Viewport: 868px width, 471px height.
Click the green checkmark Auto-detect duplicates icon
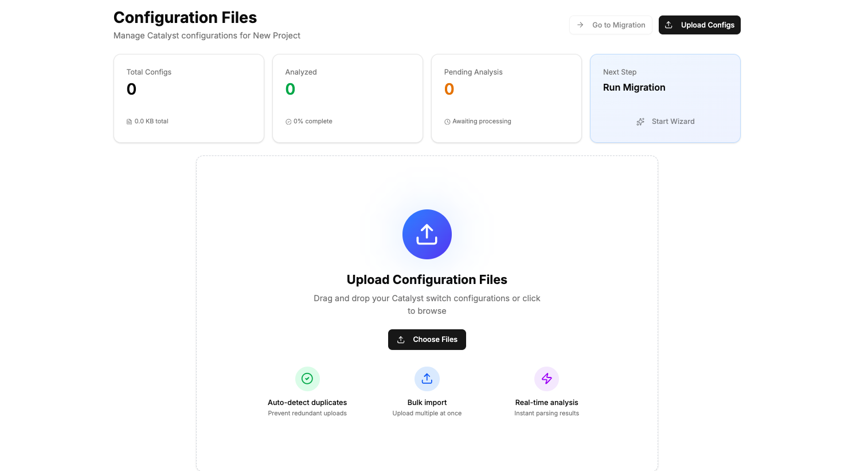pyautogui.click(x=307, y=379)
